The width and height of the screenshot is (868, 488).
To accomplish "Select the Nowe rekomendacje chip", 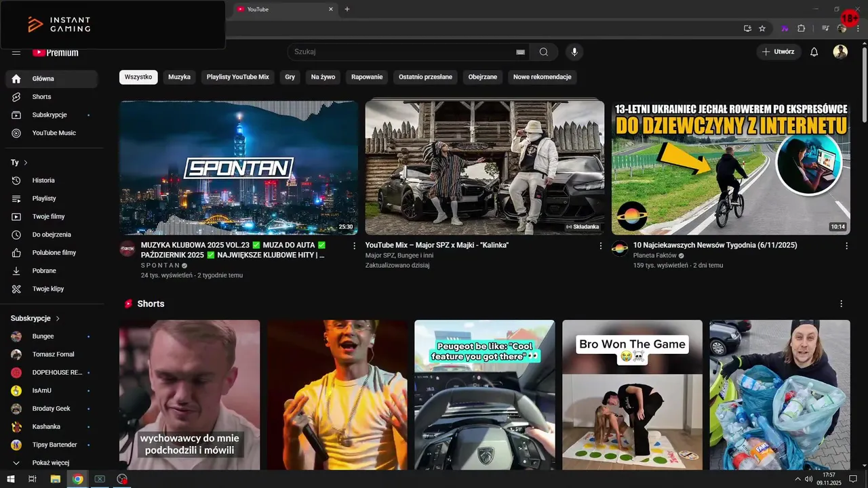I will (542, 77).
